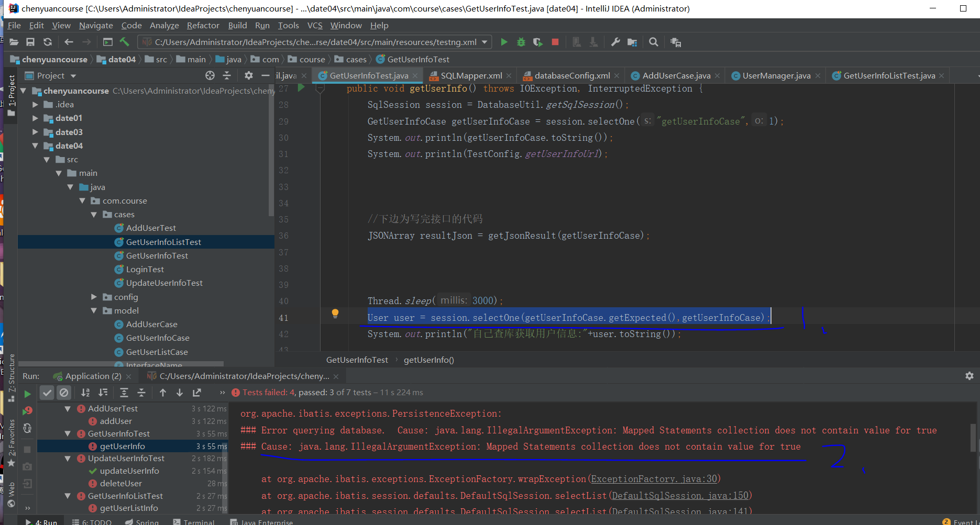
Task: Collapse the date04 folder
Action: pyautogui.click(x=35, y=146)
